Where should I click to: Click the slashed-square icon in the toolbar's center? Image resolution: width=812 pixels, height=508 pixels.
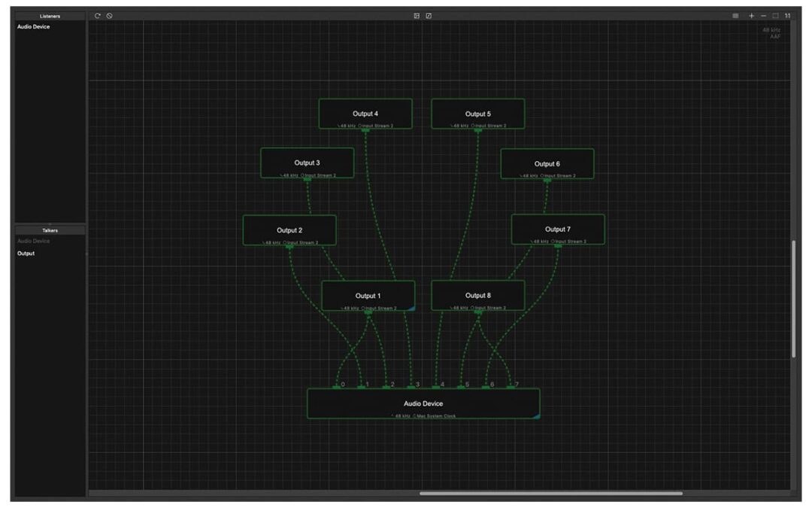click(x=429, y=16)
